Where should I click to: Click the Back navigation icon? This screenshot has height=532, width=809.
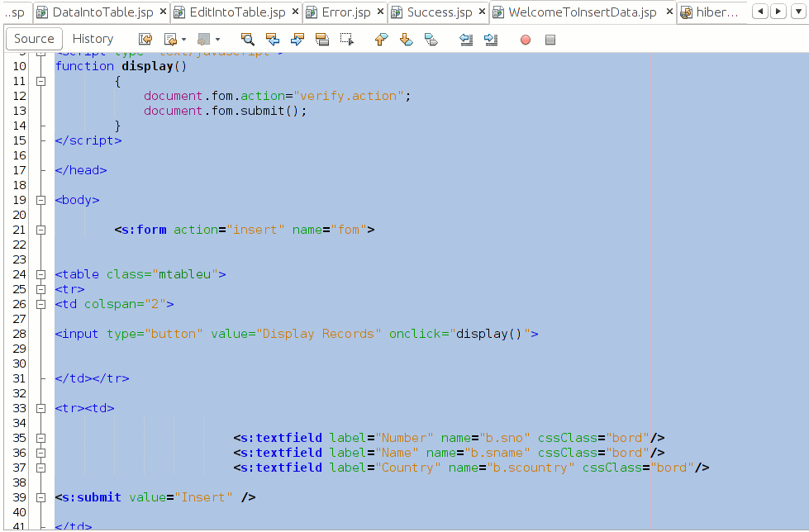[169, 39]
